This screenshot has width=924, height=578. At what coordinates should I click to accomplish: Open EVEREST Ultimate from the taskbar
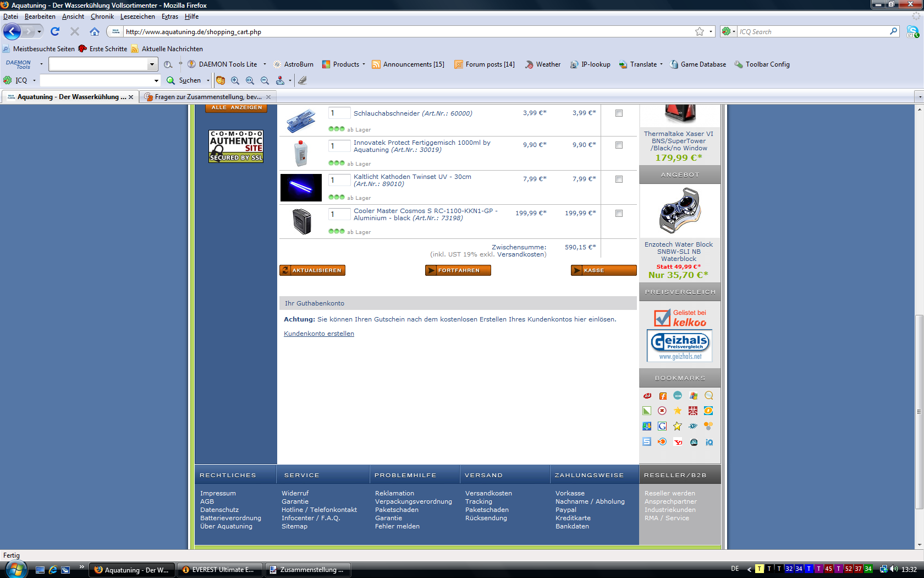(220, 570)
